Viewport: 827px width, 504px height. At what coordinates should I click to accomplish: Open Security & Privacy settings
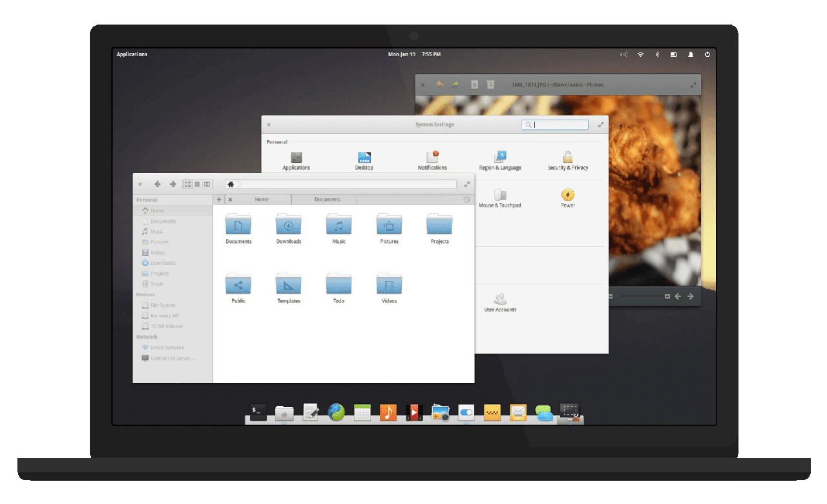pos(567,158)
